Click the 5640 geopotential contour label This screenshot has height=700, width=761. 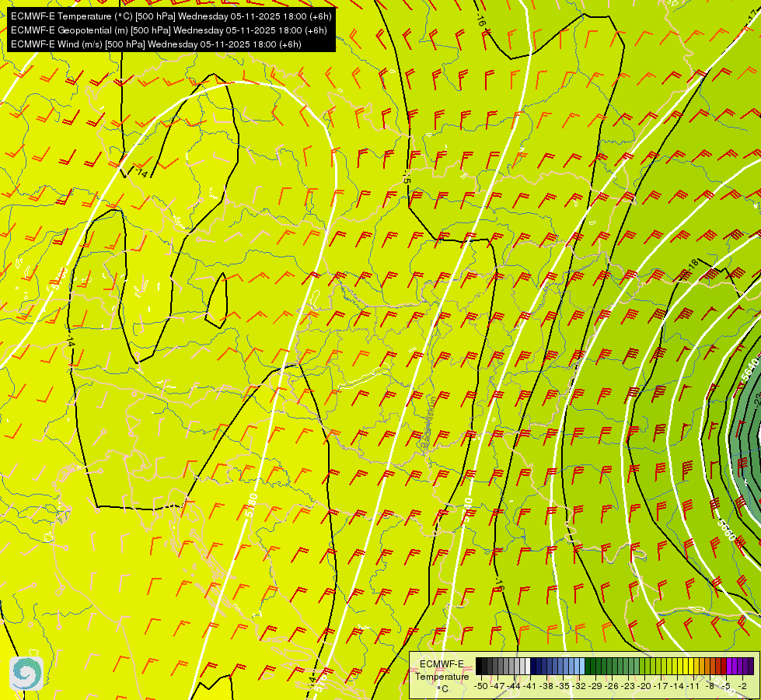pos(750,370)
